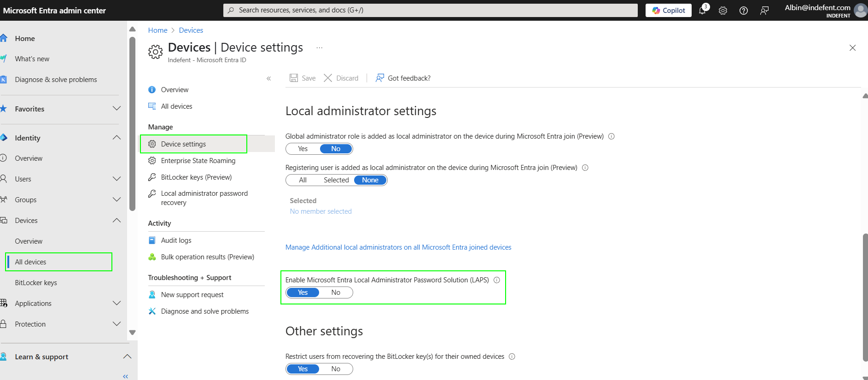
Task: Open the Help question mark icon
Action: [743, 11]
